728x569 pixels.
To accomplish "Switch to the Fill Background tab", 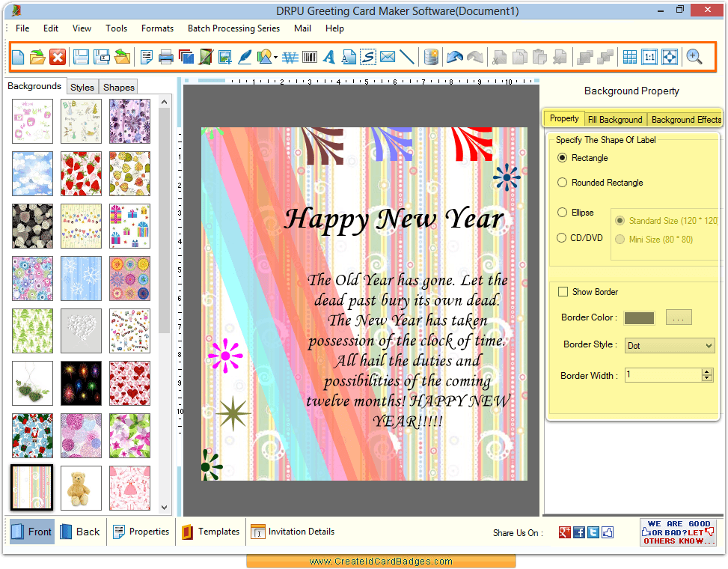I will (x=615, y=119).
